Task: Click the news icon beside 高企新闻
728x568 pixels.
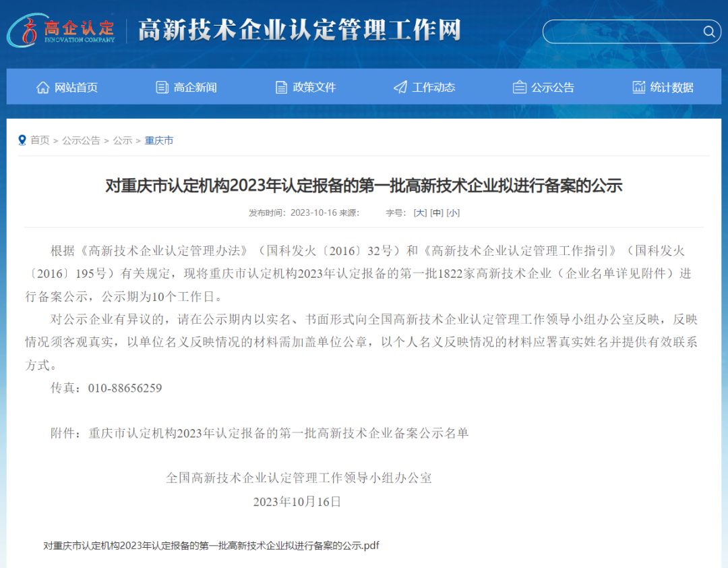Action: coord(161,87)
